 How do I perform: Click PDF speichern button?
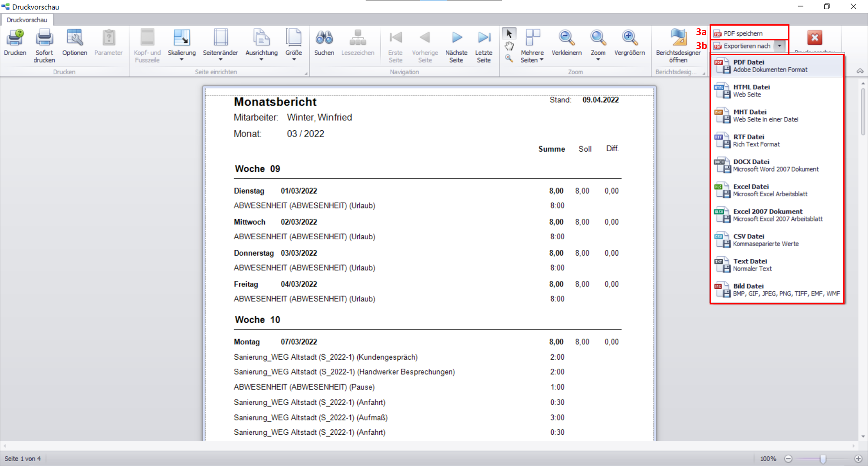tap(749, 33)
